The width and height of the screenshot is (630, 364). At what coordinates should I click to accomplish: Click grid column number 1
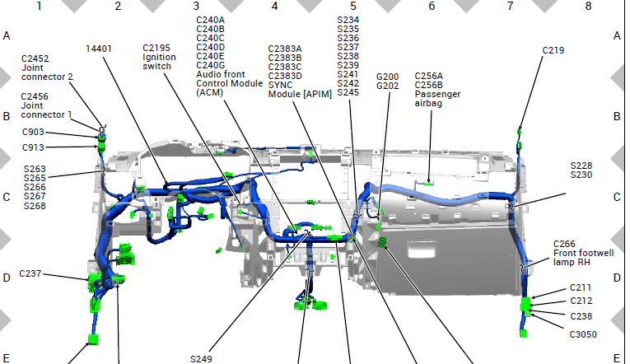coord(39,6)
